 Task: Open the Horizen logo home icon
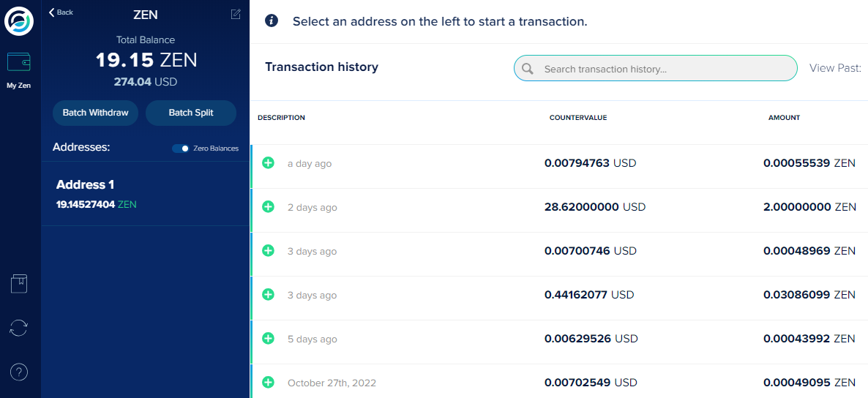(x=19, y=21)
